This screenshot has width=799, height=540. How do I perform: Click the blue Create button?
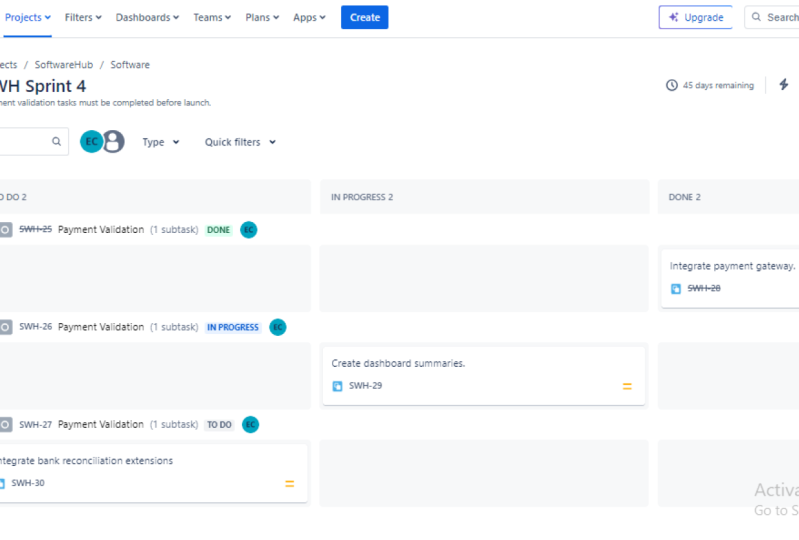365,17
